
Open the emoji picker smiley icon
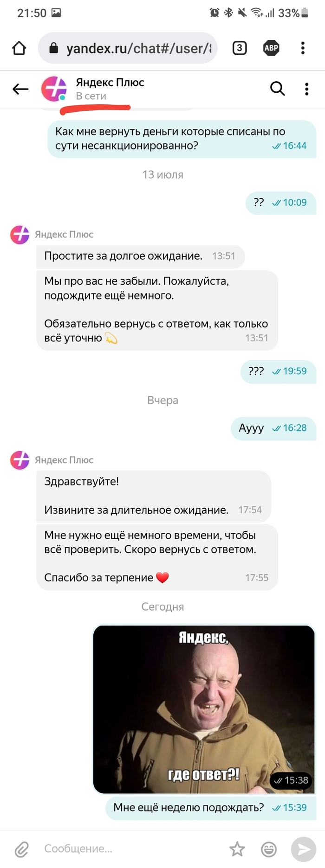(x=269, y=849)
